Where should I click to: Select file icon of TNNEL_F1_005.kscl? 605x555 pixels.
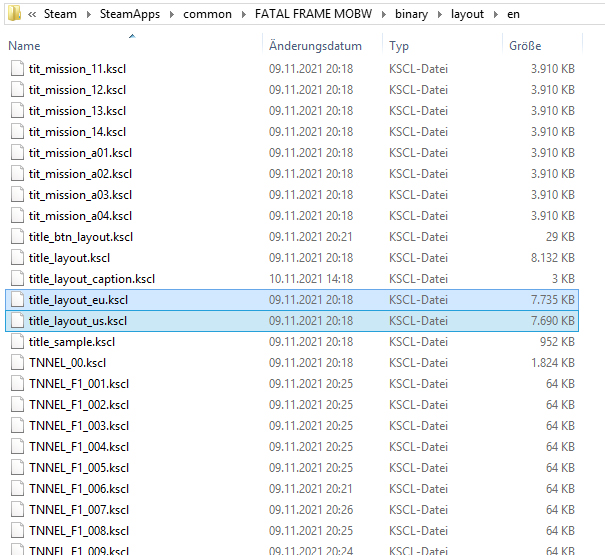17,468
